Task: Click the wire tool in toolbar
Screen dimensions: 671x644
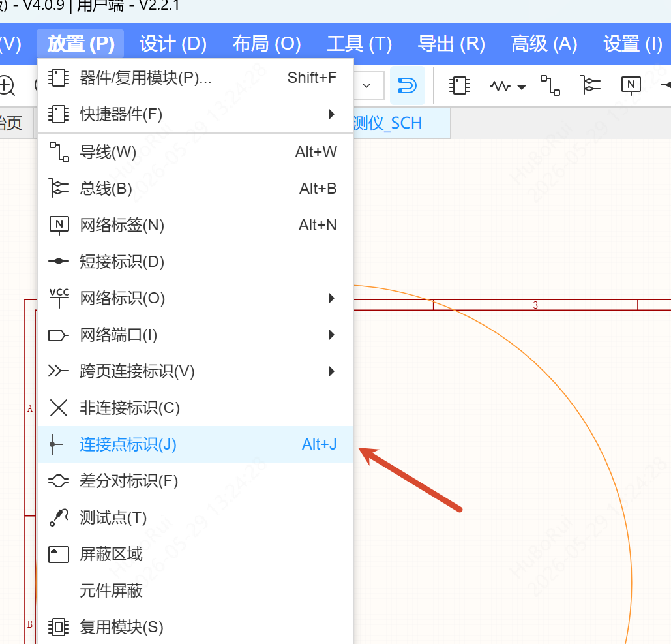Action: (x=550, y=85)
